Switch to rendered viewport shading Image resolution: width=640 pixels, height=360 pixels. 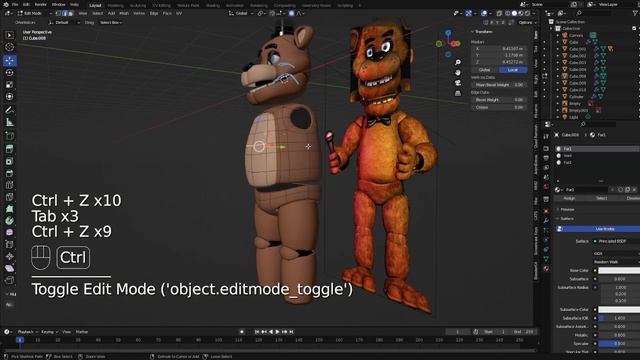(527, 13)
